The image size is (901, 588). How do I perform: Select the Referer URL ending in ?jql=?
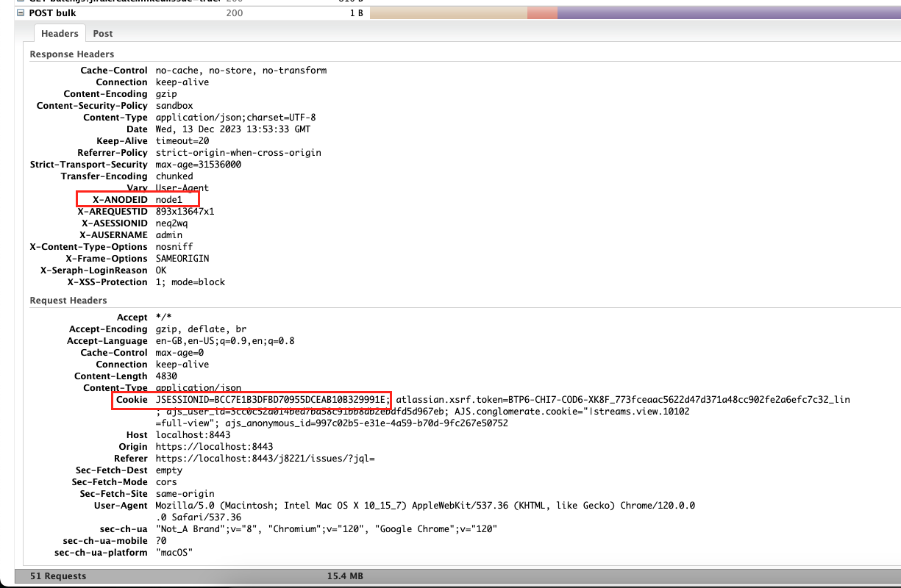coord(266,459)
